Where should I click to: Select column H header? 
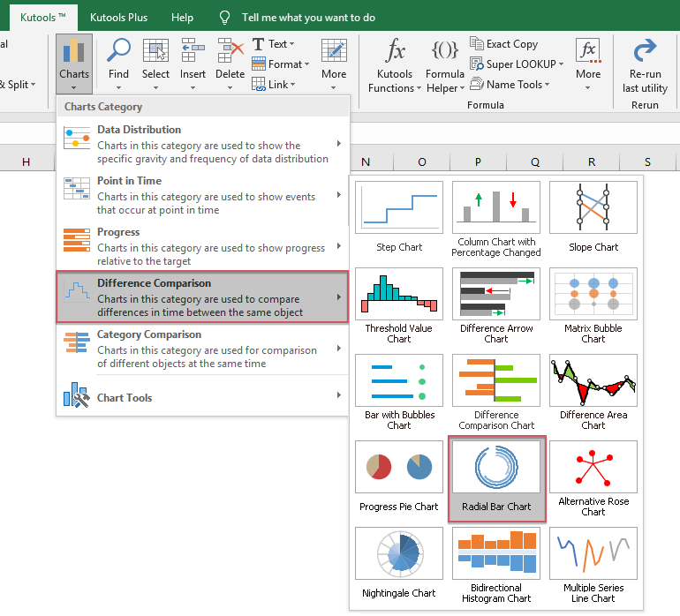coord(26,162)
